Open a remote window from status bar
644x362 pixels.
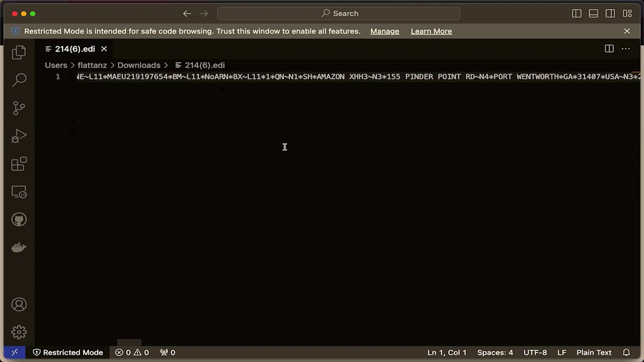tap(14, 352)
